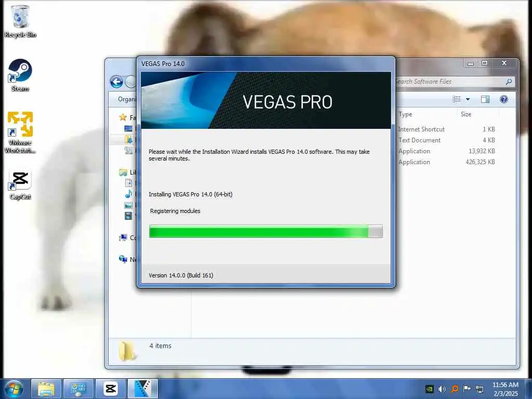Screen dimensions: 532x399
Task: Click the orange magnifier tray icon
Action: [454, 389]
